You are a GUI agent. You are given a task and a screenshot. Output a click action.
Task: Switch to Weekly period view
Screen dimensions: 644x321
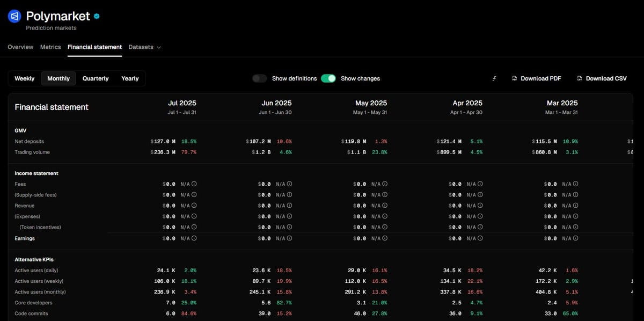click(x=25, y=78)
